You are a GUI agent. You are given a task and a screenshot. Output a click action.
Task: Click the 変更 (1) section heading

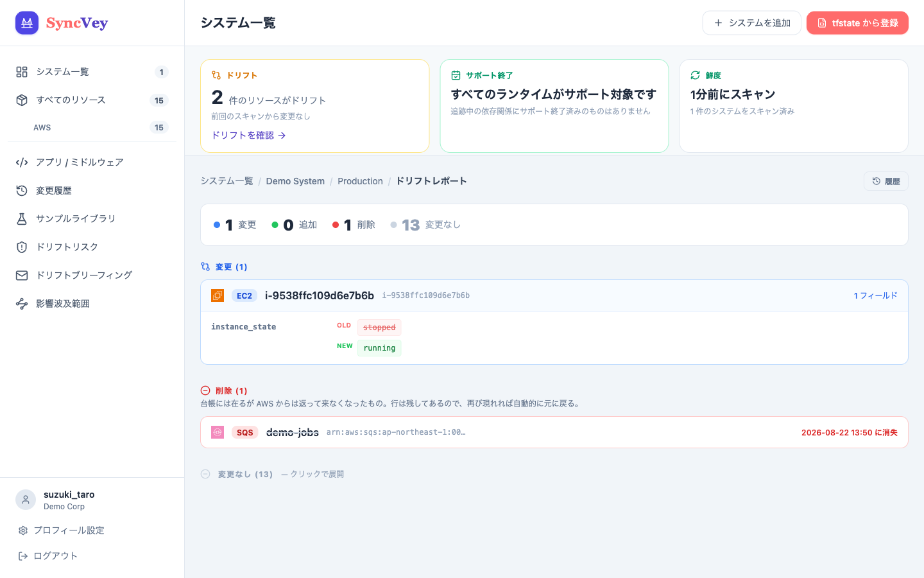224,267
